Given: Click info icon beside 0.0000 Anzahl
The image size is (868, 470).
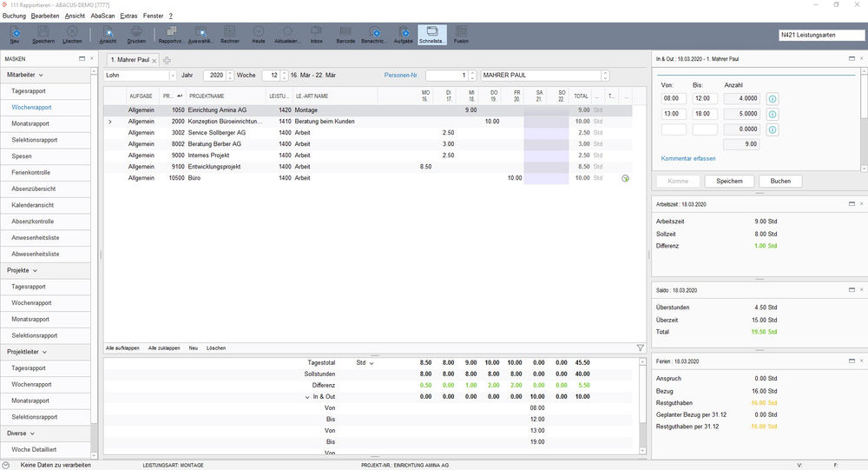Looking at the screenshot, I should tap(773, 129).
